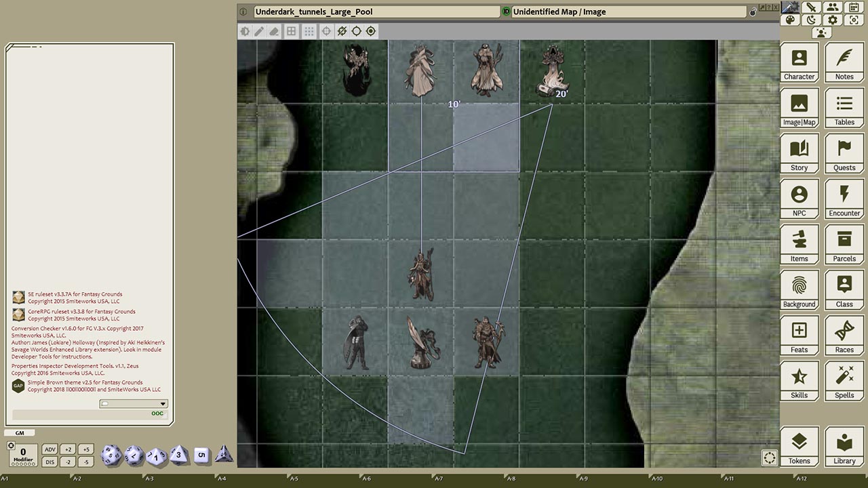
Task: Open the calendar icon in top-right
Action: point(854,7)
